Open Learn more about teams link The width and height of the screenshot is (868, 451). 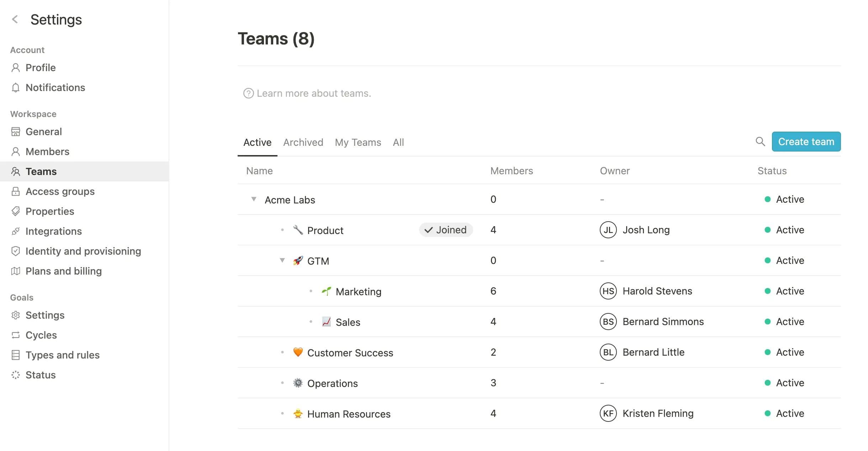point(313,94)
